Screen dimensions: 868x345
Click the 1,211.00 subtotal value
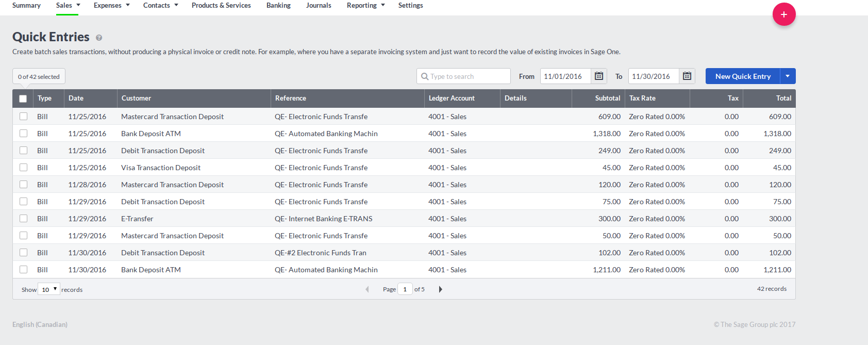click(x=607, y=270)
